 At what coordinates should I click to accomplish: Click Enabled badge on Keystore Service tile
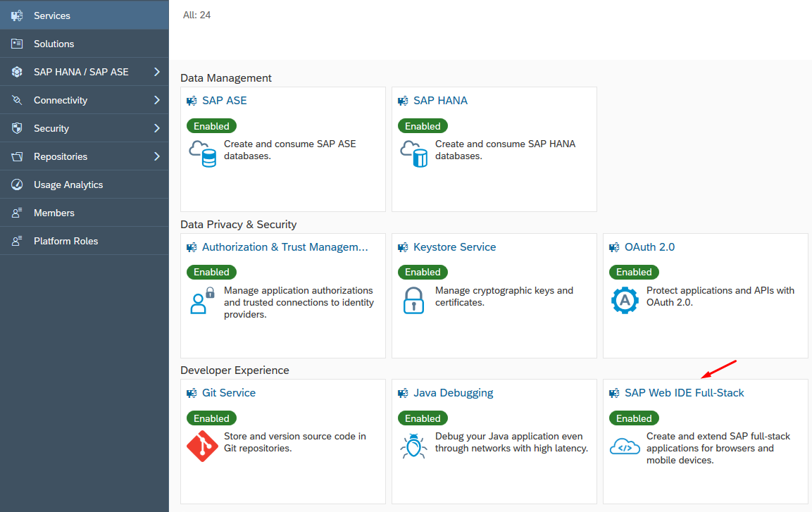423,272
